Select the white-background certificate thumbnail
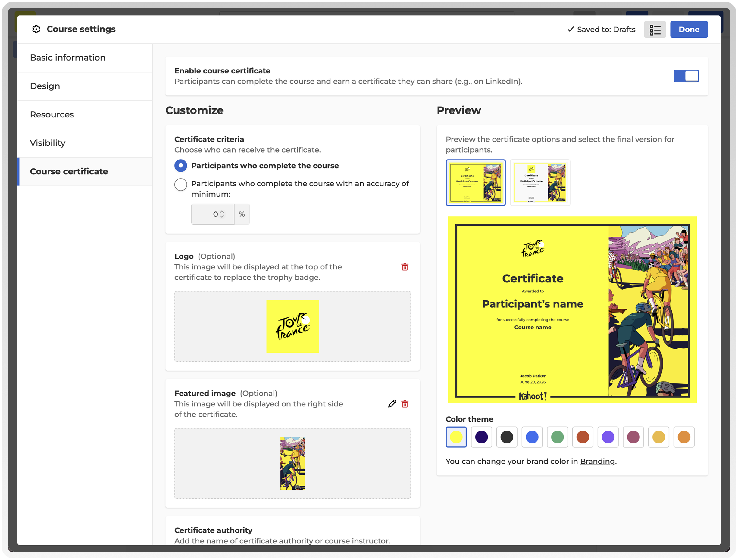 [540, 183]
